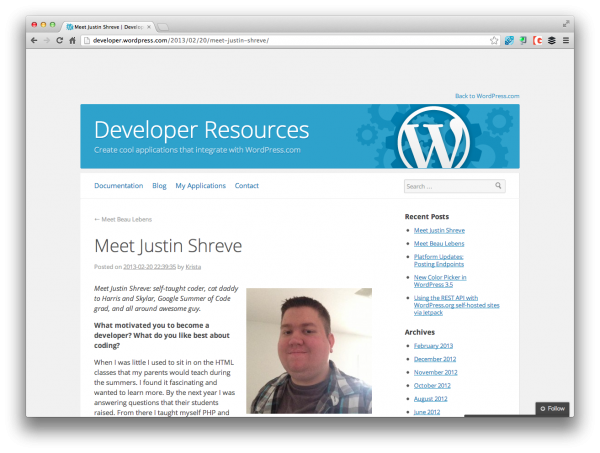
Task: Open My Applications menu item
Action: 201,186
